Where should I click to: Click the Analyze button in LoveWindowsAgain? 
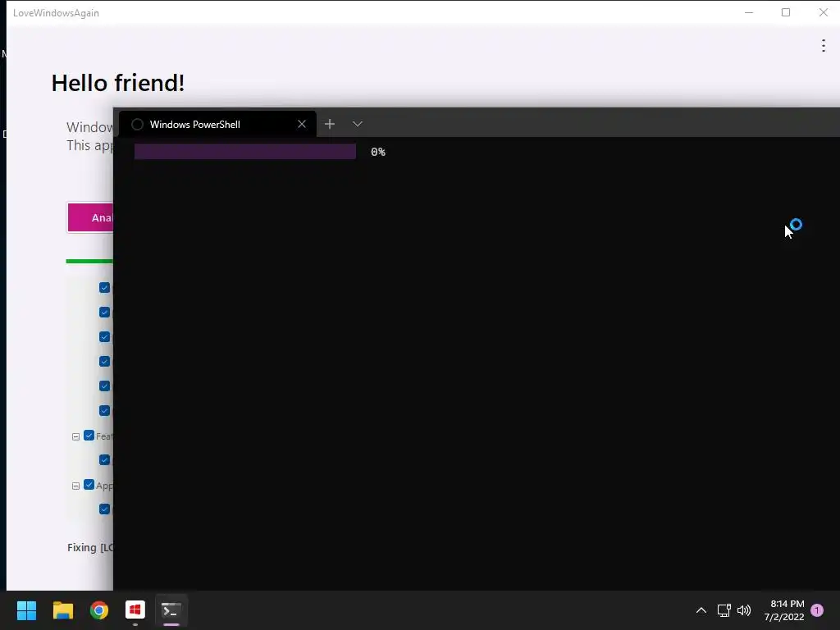click(x=90, y=217)
